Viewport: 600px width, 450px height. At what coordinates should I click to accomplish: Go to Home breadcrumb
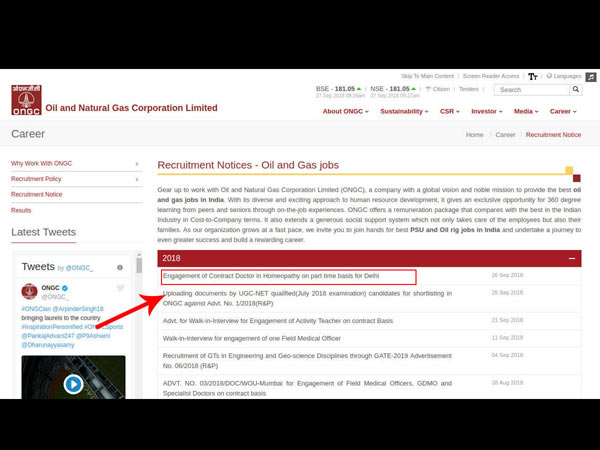(x=474, y=135)
